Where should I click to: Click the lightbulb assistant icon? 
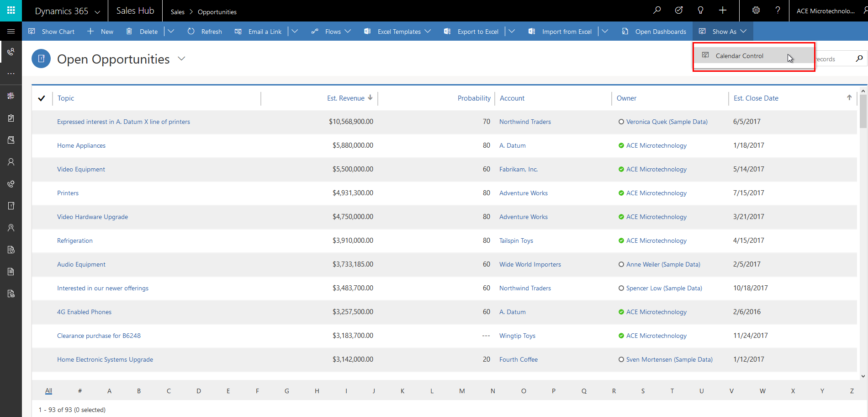pyautogui.click(x=700, y=11)
